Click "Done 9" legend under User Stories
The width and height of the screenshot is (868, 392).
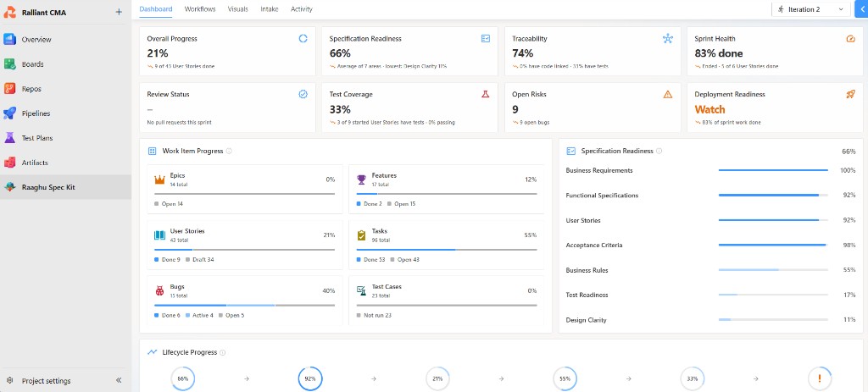[x=167, y=259]
